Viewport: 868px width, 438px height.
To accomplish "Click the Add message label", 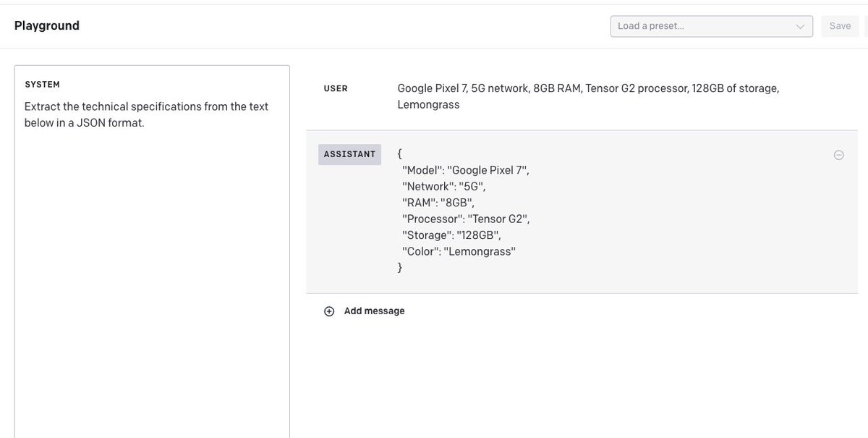I will 374,311.
